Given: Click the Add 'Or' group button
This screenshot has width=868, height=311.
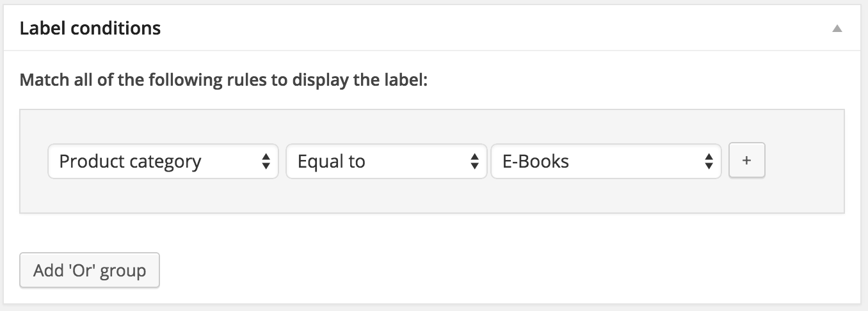Looking at the screenshot, I should tap(90, 271).
